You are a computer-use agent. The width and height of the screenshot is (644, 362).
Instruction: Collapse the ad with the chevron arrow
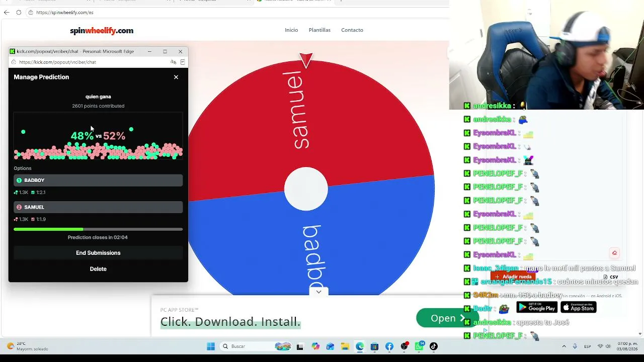pos(318,292)
